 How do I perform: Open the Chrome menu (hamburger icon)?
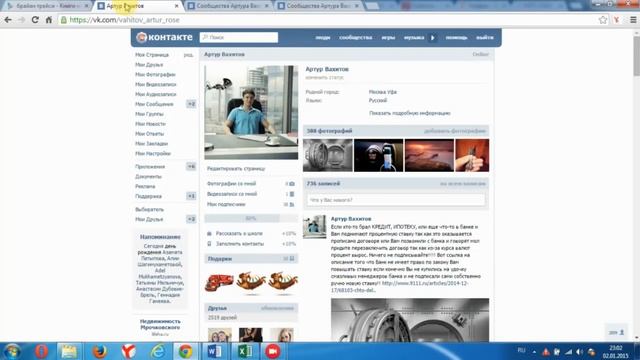[x=633, y=20]
